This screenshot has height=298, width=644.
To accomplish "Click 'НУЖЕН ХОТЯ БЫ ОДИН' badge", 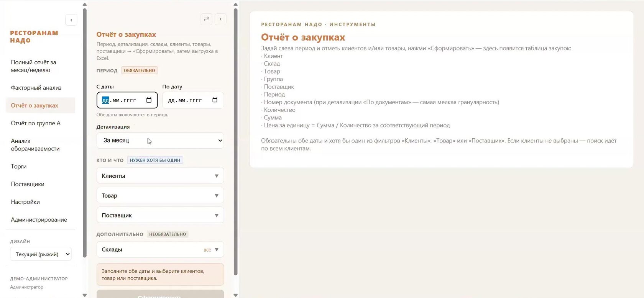I will pyautogui.click(x=155, y=160).
